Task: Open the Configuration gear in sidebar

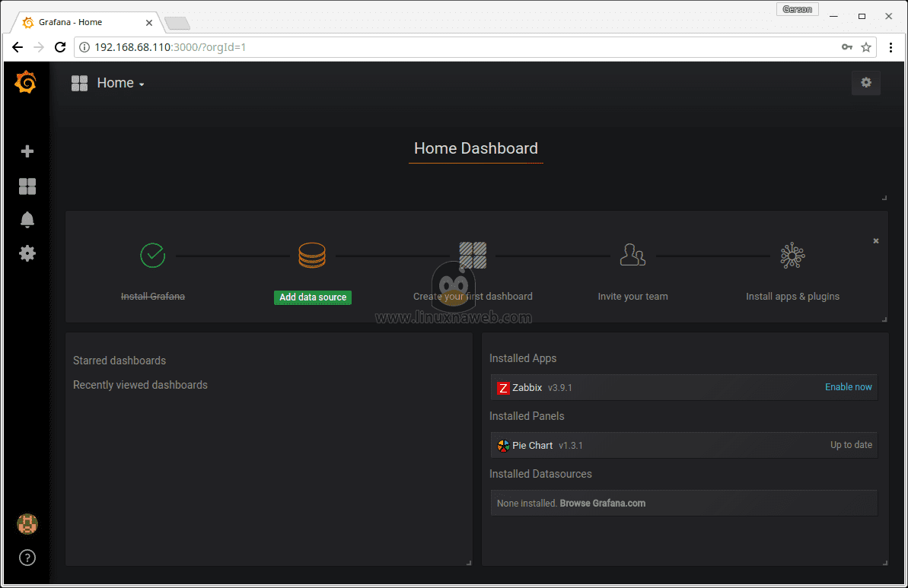Action: pyautogui.click(x=27, y=253)
